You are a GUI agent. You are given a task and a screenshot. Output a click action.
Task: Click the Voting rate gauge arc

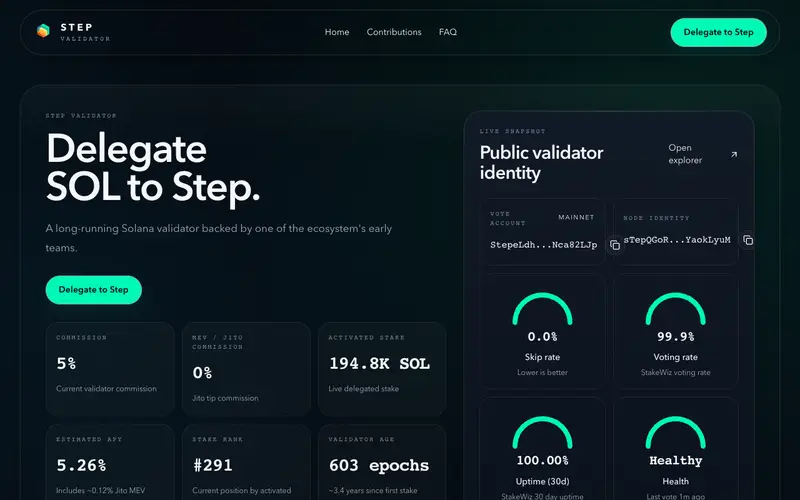click(676, 309)
